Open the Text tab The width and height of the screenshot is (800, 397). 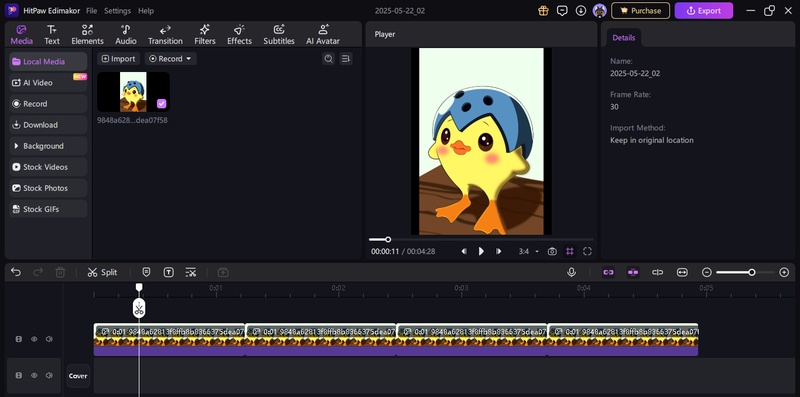point(52,35)
